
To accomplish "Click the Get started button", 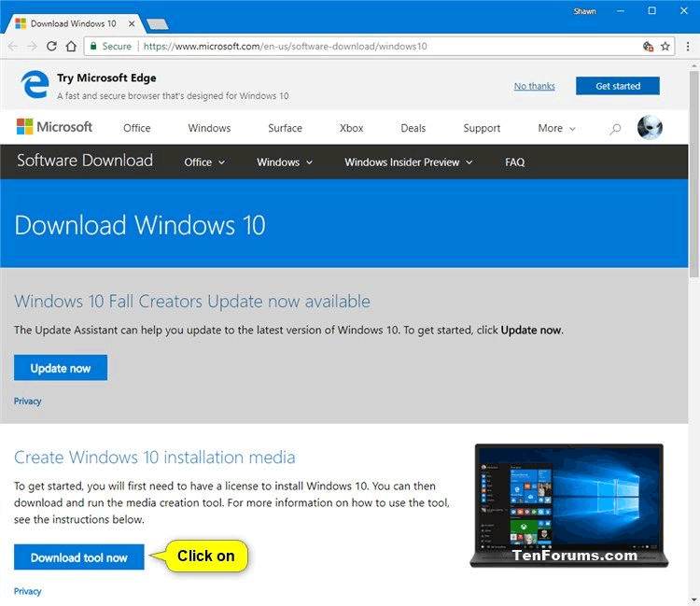I will (618, 86).
